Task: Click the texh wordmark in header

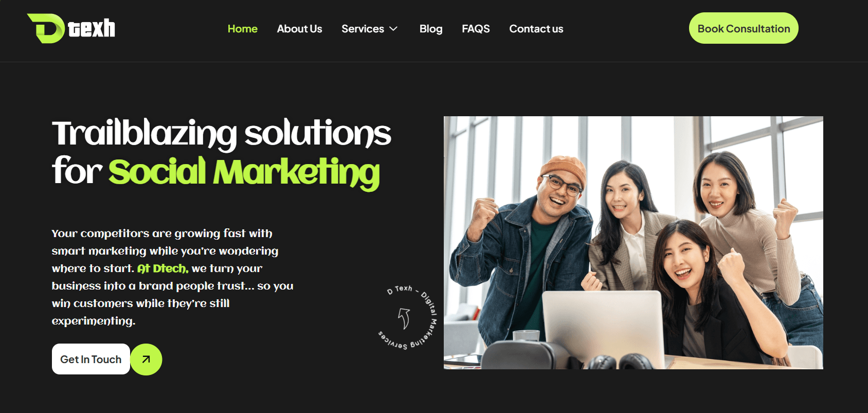Action: [x=92, y=28]
